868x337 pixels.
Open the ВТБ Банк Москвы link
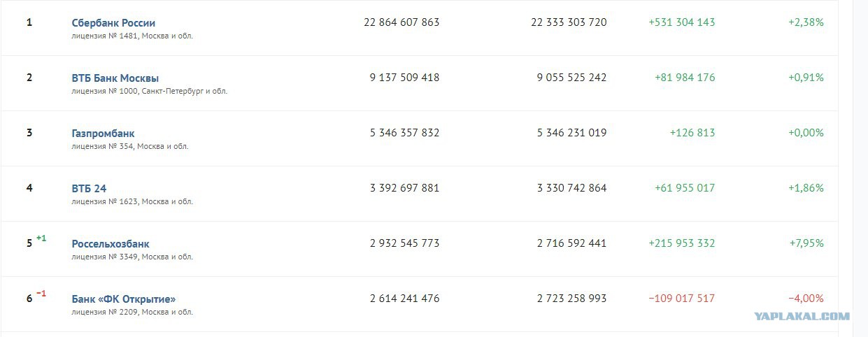coord(115,78)
